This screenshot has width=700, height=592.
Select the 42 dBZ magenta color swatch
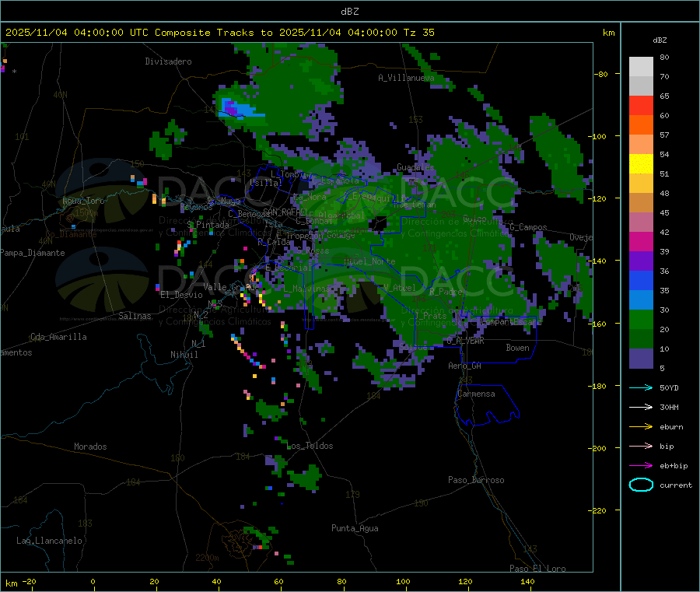pyautogui.click(x=641, y=241)
